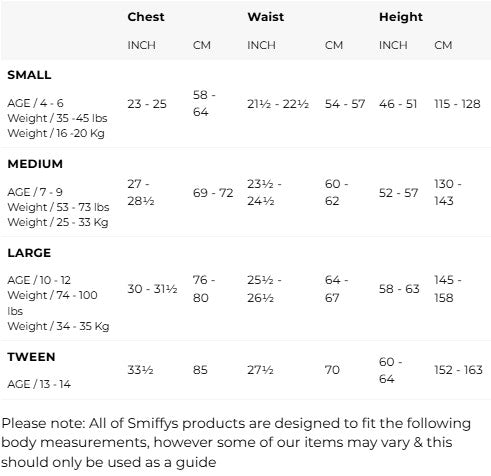Click the Large chest inch value 30 - 31½
The width and height of the screenshot is (491, 476).
152,289
